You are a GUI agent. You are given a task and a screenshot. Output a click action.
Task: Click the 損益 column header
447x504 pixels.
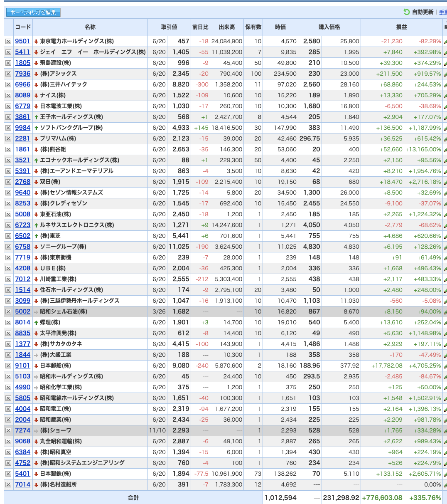(x=402, y=27)
